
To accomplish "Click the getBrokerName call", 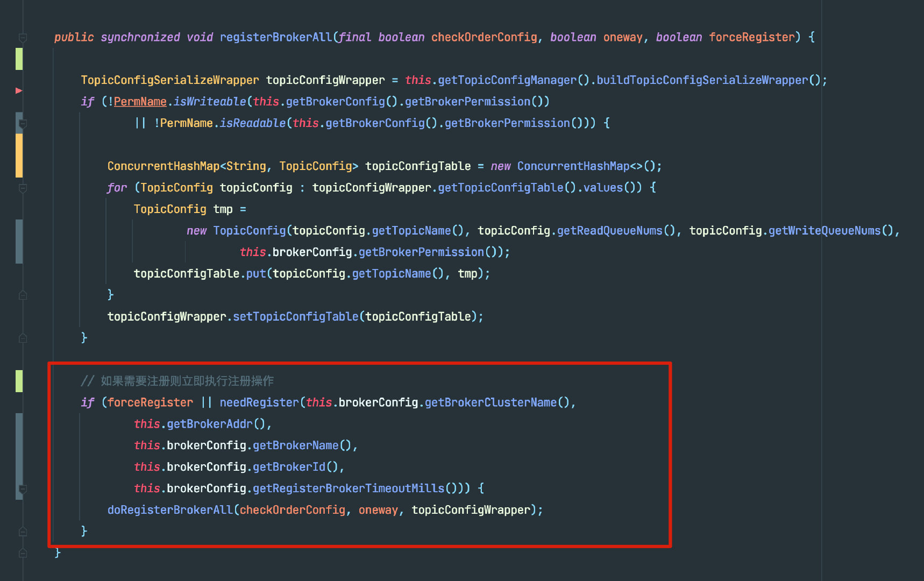I will click(296, 446).
